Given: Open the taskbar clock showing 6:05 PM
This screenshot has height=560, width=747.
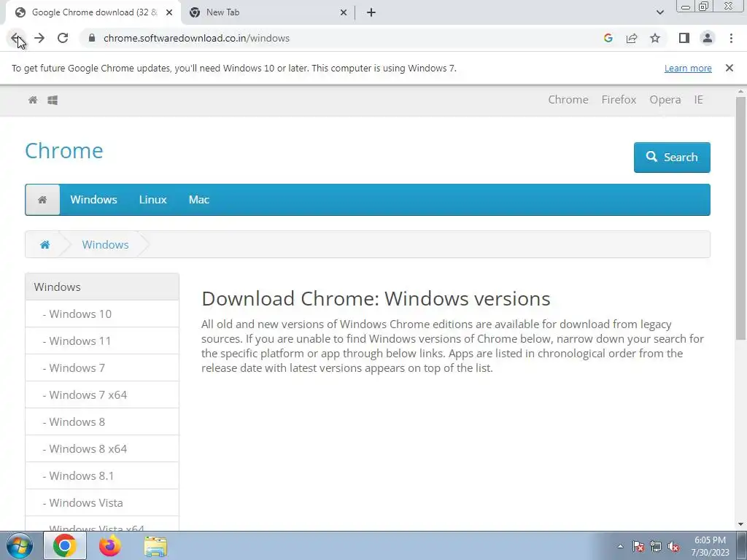Looking at the screenshot, I should click(x=711, y=546).
